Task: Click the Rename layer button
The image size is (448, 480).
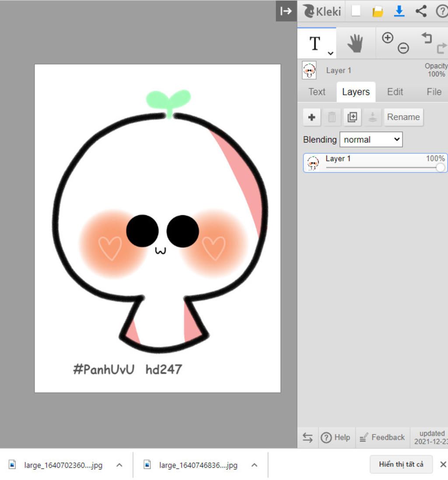Action: (x=404, y=117)
